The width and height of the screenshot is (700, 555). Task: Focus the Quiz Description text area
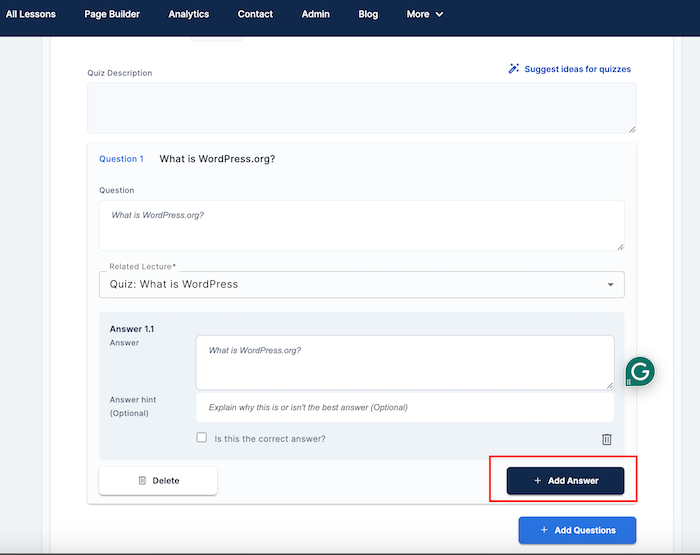(362, 108)
